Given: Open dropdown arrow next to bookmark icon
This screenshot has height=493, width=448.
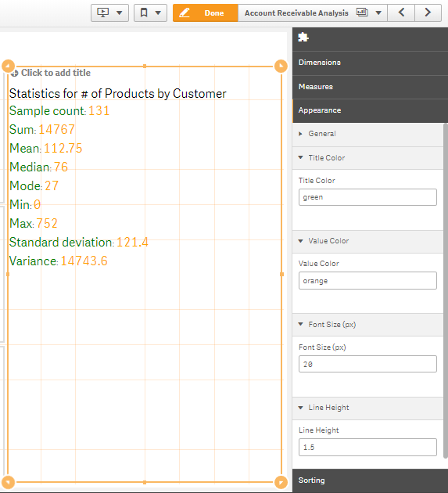Looking at the screenshot, I should click(x=158, y=13).
